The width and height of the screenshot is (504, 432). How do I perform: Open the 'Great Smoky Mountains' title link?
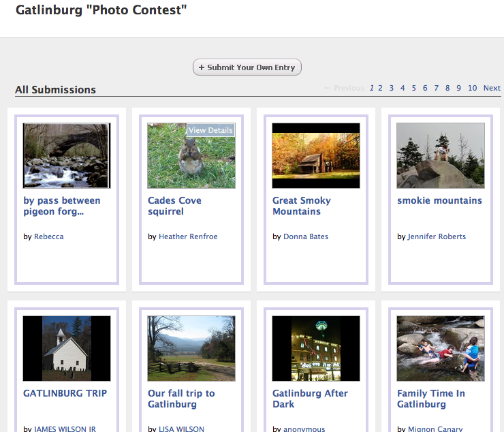tap(302, 206)
